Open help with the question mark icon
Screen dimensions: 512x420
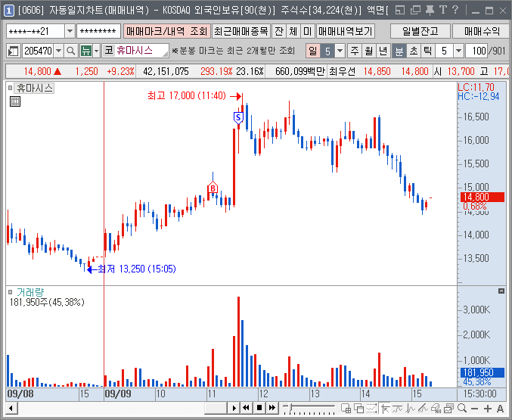(455, 10)
